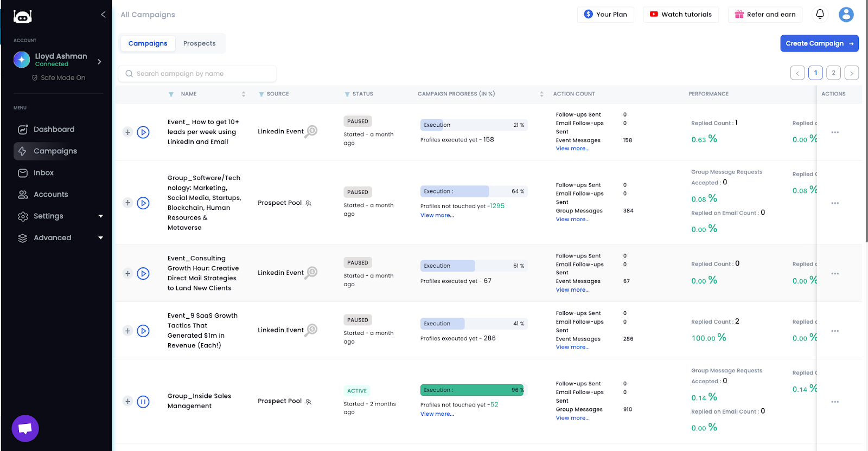Open Inbox from the sidebar menu
Image resolution: width=868 pixels, height=451 pixels.
(x=43, y=173)
